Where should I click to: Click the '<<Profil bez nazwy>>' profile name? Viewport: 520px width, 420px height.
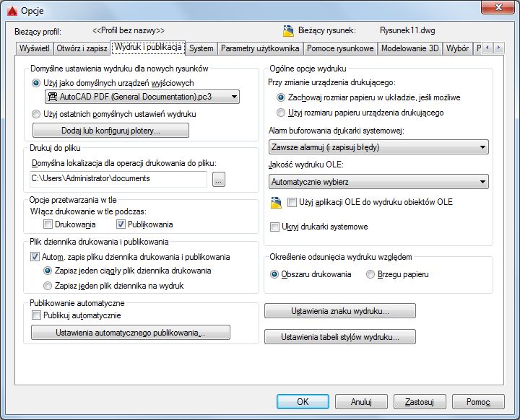129,30
